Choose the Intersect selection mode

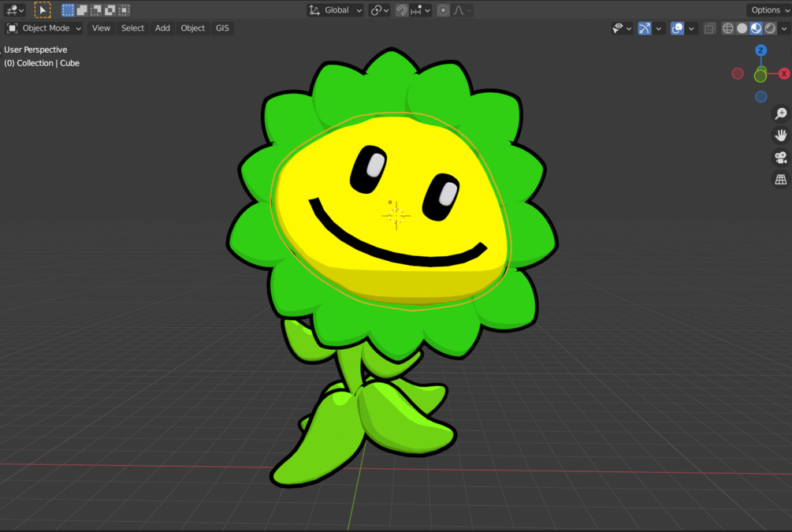click(125, 10)
